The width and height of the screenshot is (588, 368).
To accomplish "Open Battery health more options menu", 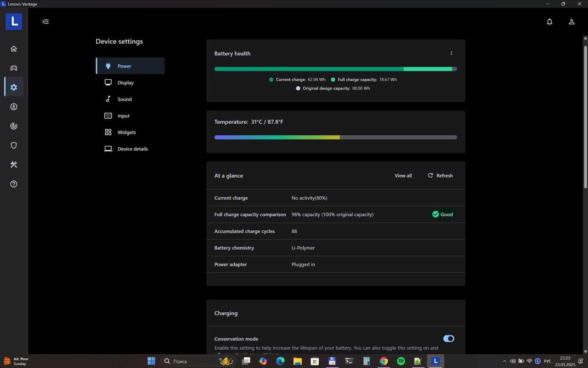I will click(451, 53).
